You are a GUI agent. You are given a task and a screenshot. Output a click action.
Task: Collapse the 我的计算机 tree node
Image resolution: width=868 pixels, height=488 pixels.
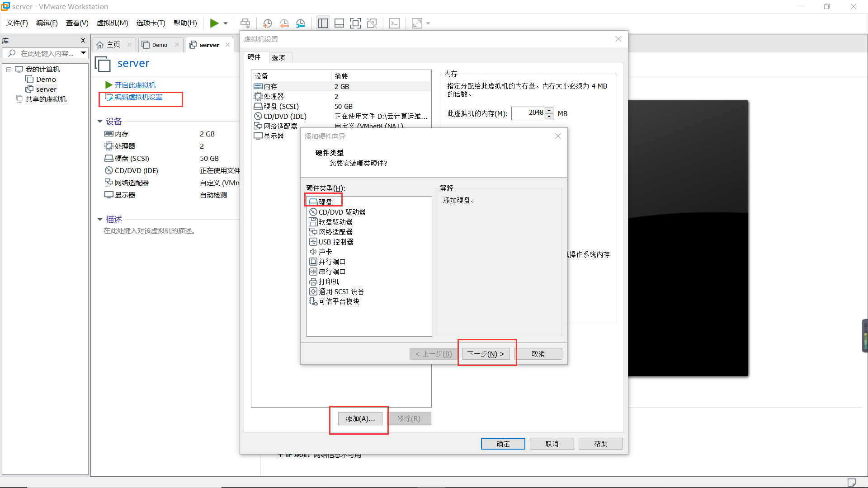point(9,70)
